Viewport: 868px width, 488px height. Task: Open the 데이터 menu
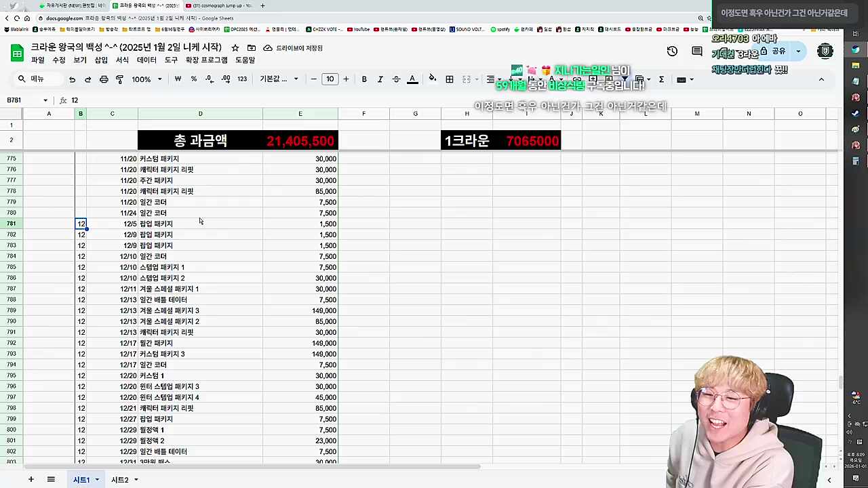(146, 60)
